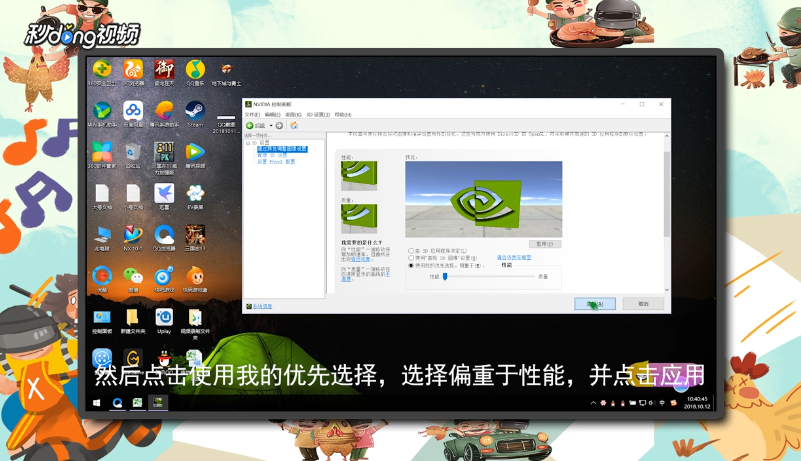
Task: Click the green Back arrow in NVIDIA toolbar
Action: [x=250, y=126]
